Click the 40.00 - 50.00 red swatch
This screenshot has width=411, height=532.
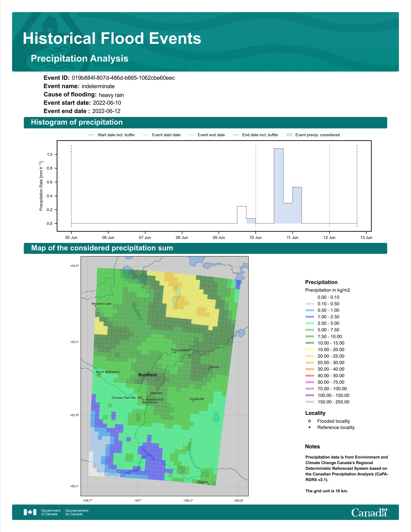[x=310, y=376]
